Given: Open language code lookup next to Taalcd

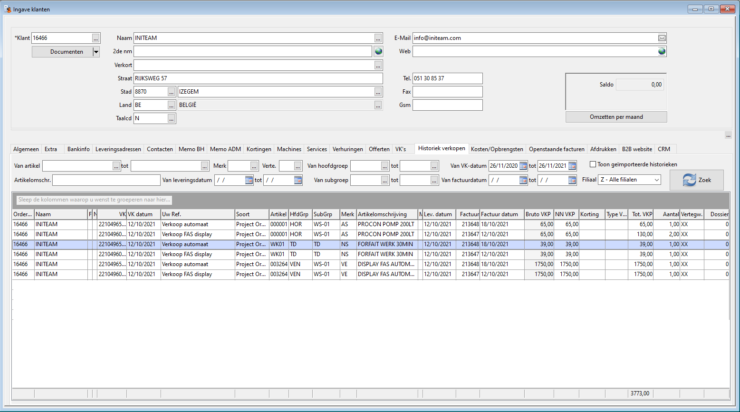Looking at the screenshot, I should pos(171,118).
